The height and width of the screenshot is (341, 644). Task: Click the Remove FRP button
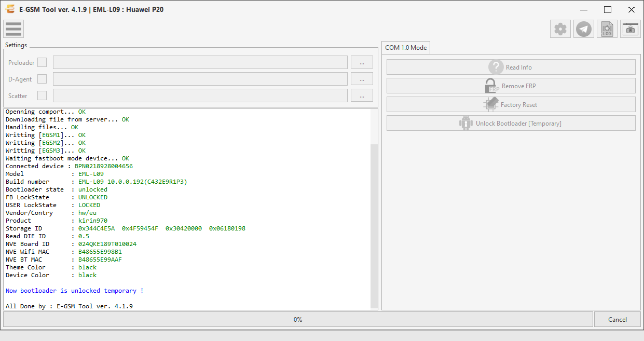click(511, 86)
